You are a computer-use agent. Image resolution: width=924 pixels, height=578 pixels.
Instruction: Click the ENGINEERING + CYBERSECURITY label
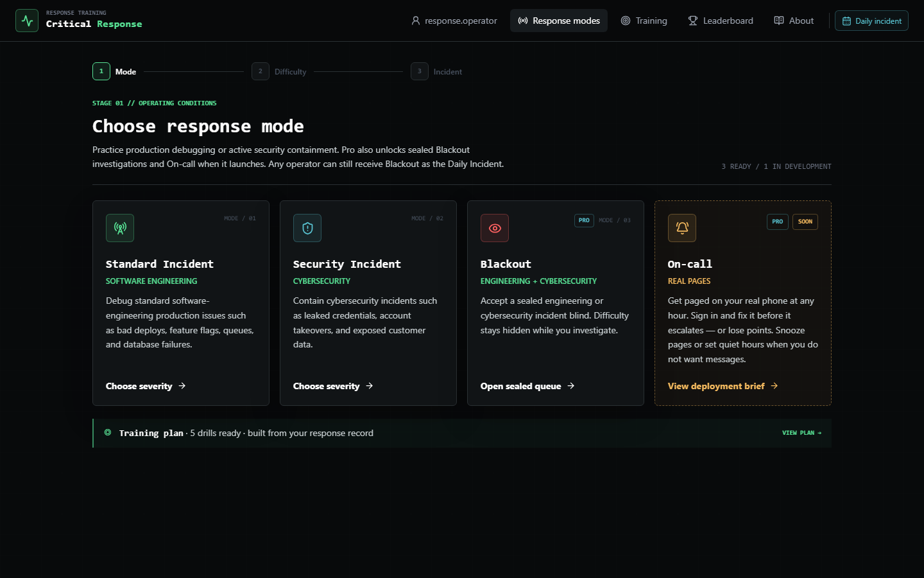[x=538, y=281]
